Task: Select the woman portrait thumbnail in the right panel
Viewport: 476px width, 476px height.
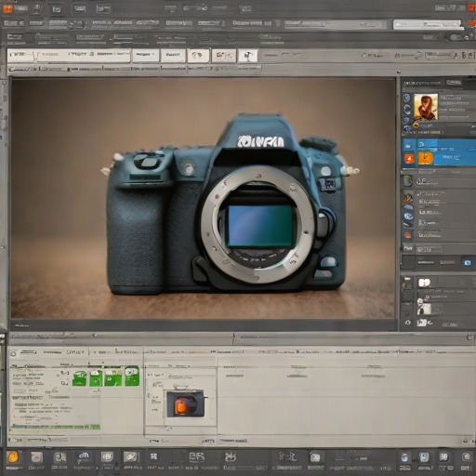Action: (x=426, y=107)
